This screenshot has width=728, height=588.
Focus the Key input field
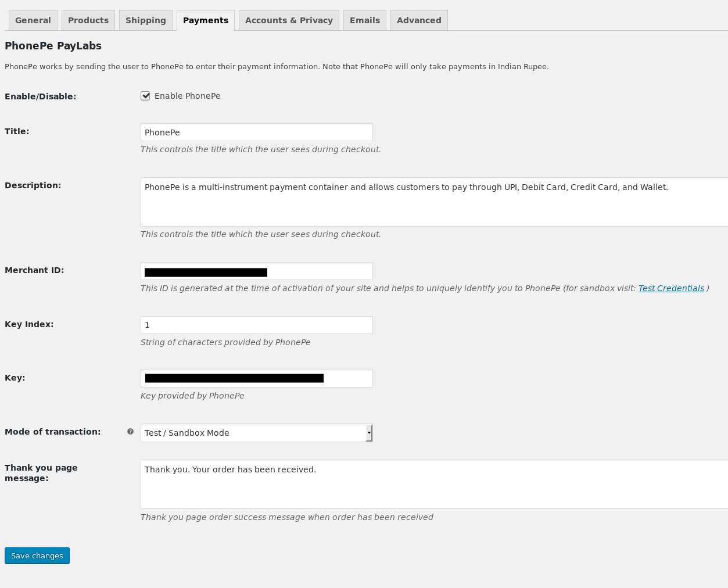pyautogui.click(x=256, y=378)
